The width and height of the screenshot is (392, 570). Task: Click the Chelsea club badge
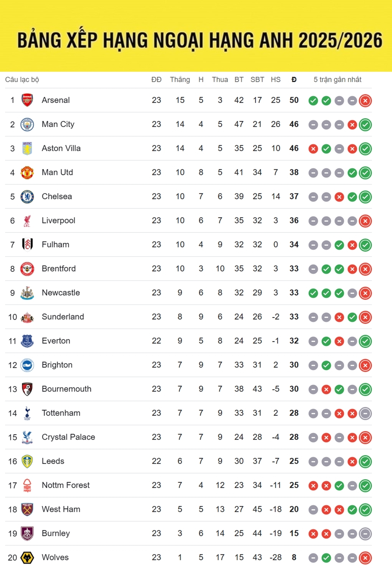tap(27, 197)
